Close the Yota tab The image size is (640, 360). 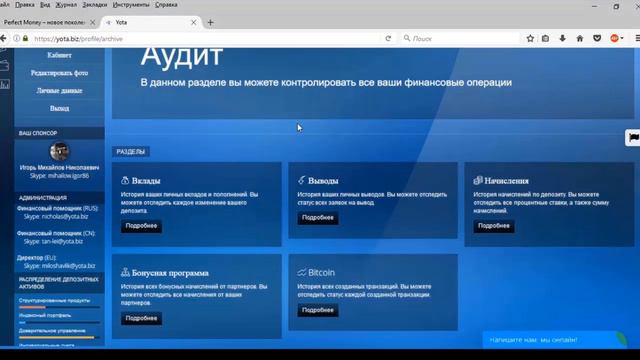click(x=193, y=22)
